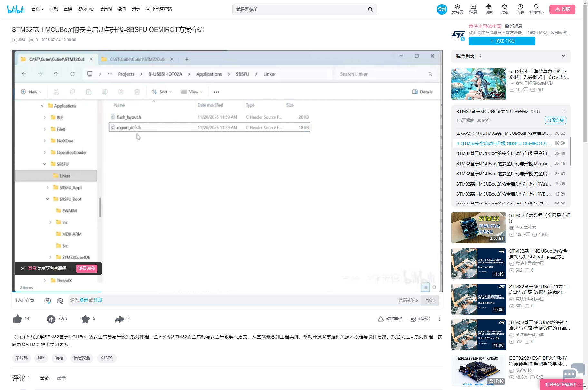
Task: Click the 注册 link in danmaku bar
Action: click(x=98, y=300)
